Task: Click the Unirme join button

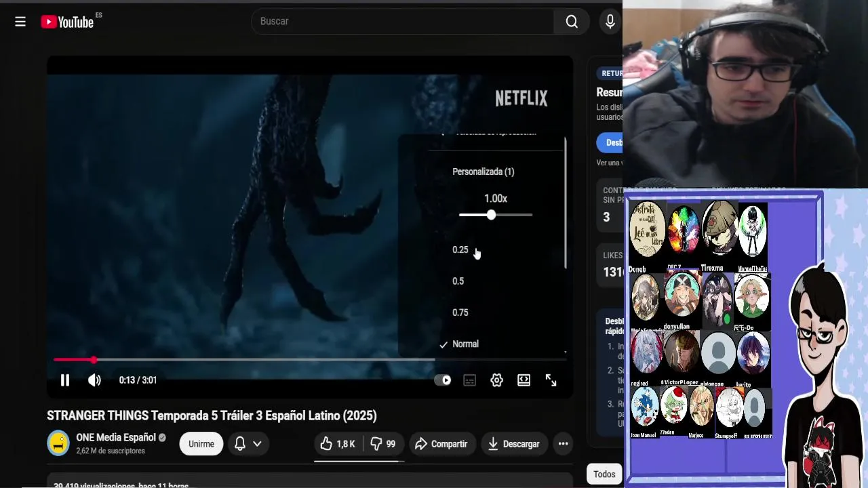Action: [201, 444]
